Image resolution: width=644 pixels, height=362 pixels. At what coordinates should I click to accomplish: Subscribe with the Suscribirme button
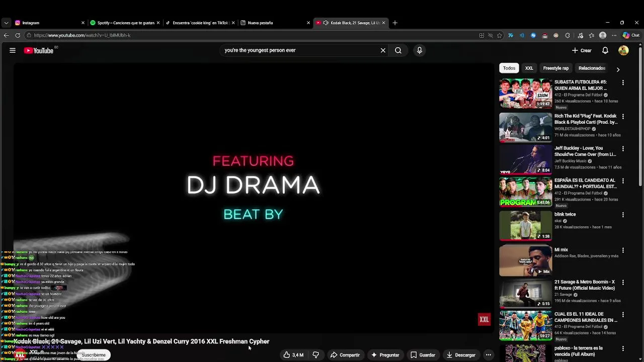(94, 355)
